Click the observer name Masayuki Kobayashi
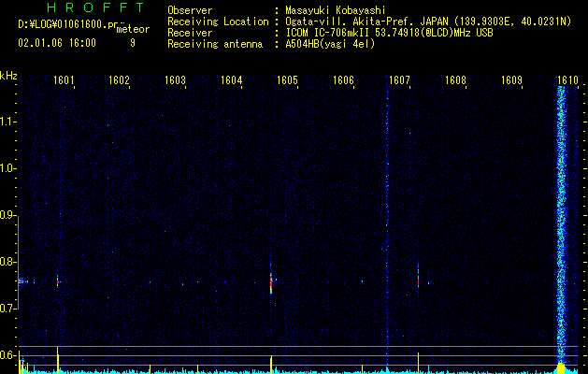Screen dimensions: 588x374 (336, 10)
